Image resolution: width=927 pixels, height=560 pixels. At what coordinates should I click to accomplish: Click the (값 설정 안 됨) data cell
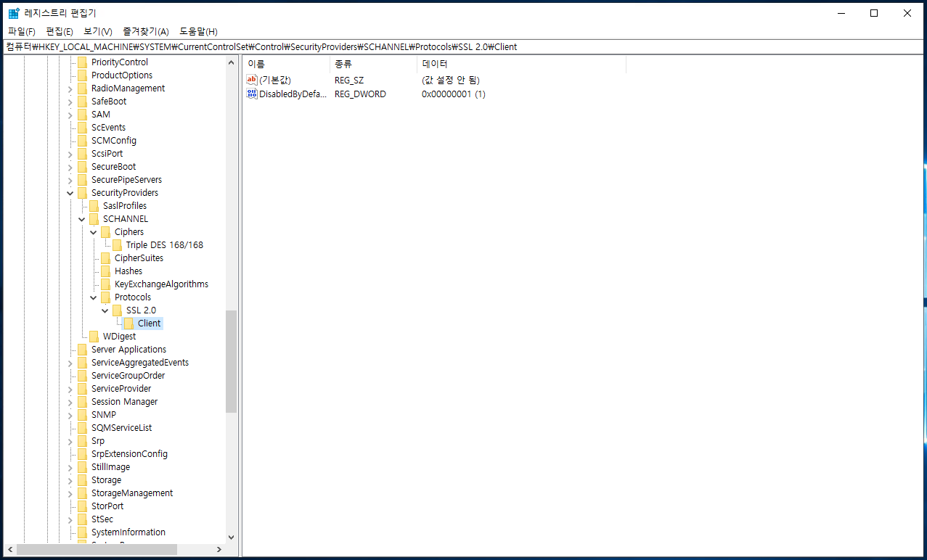451,80
